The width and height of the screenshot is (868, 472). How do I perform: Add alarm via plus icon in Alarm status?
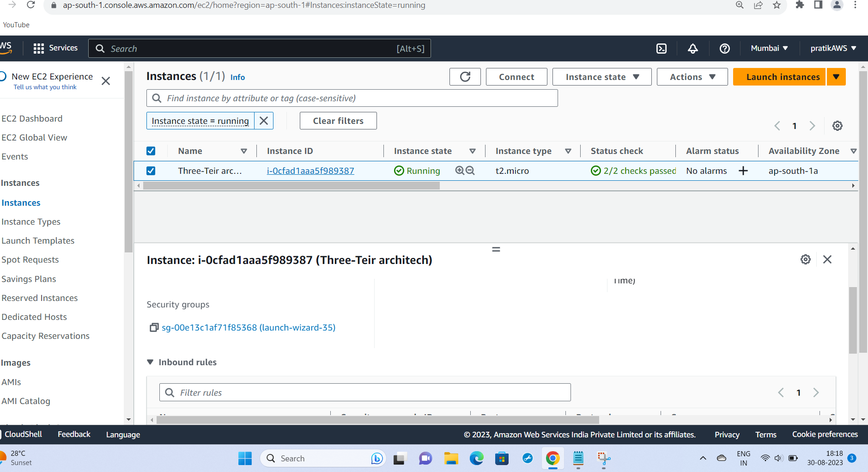point(743,171)
